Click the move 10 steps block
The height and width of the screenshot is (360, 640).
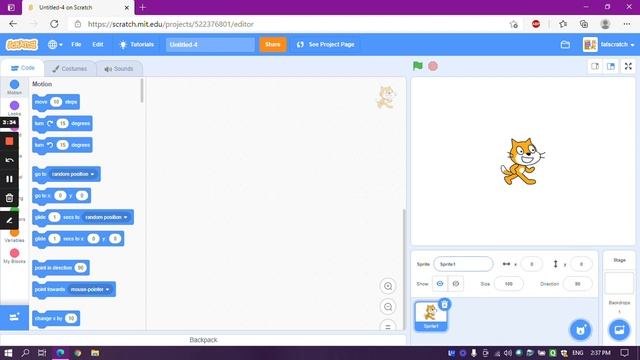click(x=56, y=102)
